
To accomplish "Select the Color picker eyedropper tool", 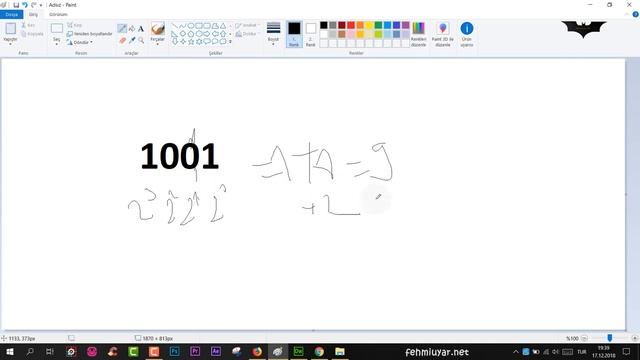I will (x=131, y=40).
